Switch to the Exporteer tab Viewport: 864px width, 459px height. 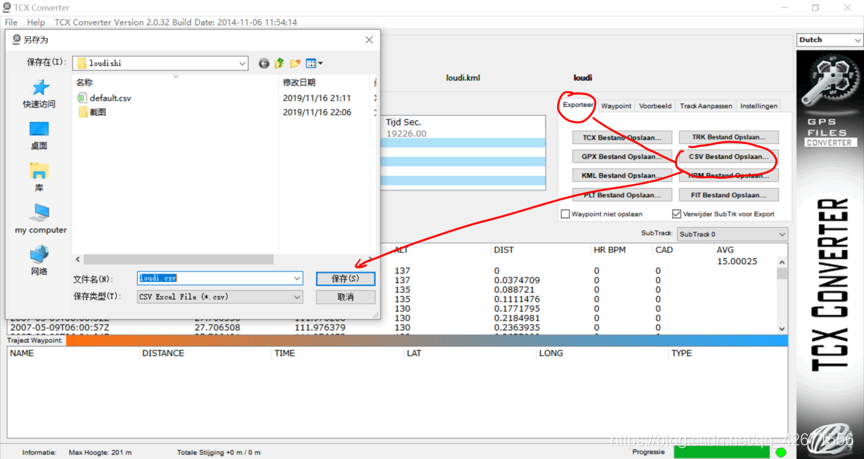(578, 105)
